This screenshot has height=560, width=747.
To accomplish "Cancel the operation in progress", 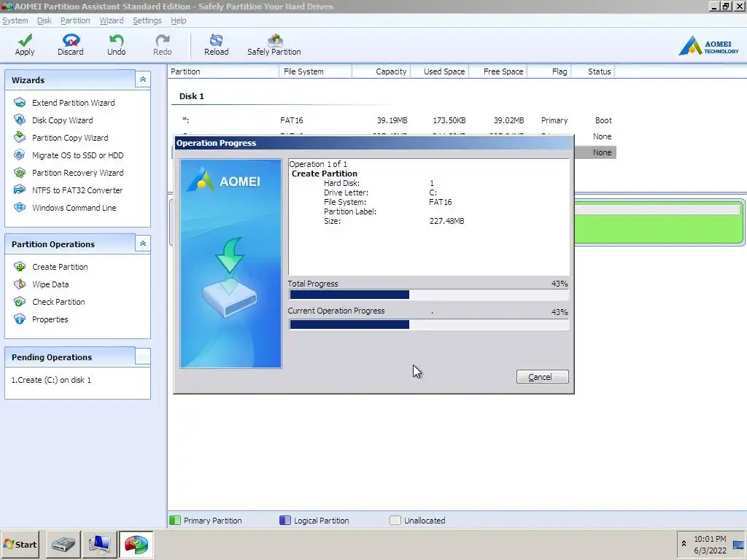I will 542,377.
